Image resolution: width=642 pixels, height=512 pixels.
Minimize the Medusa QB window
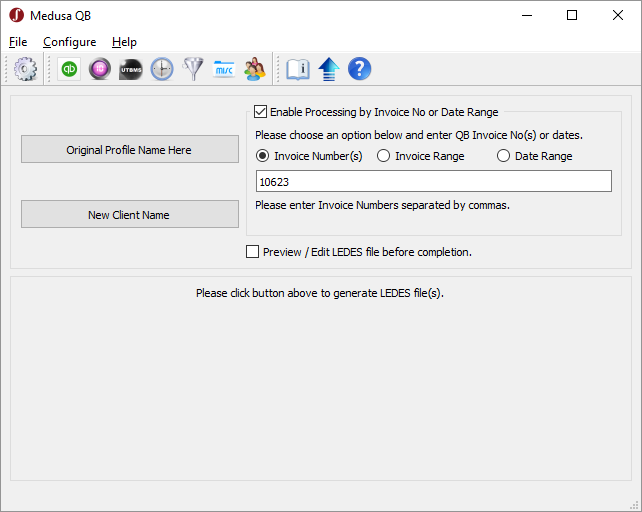point(527,16)
